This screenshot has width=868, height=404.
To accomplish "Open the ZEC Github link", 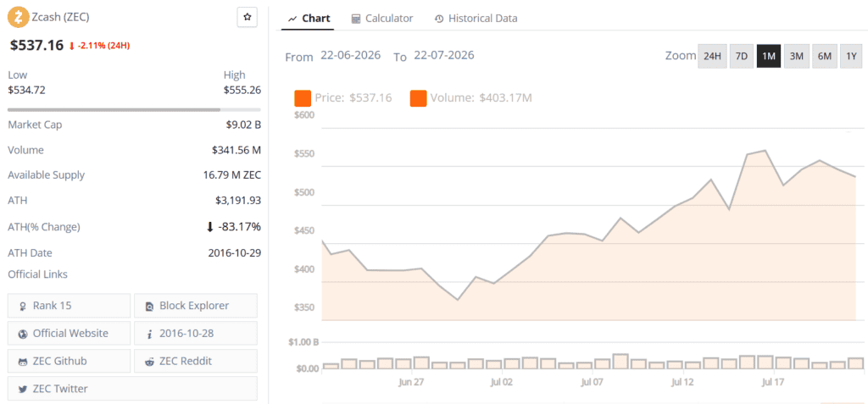I will pyautogui.click(x=70, y=361).
